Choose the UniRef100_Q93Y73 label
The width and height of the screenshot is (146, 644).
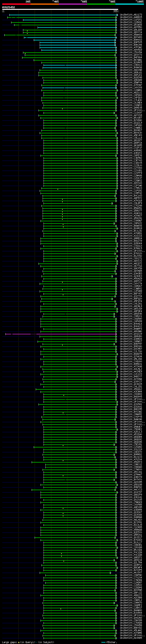click(x=131, y=55)
